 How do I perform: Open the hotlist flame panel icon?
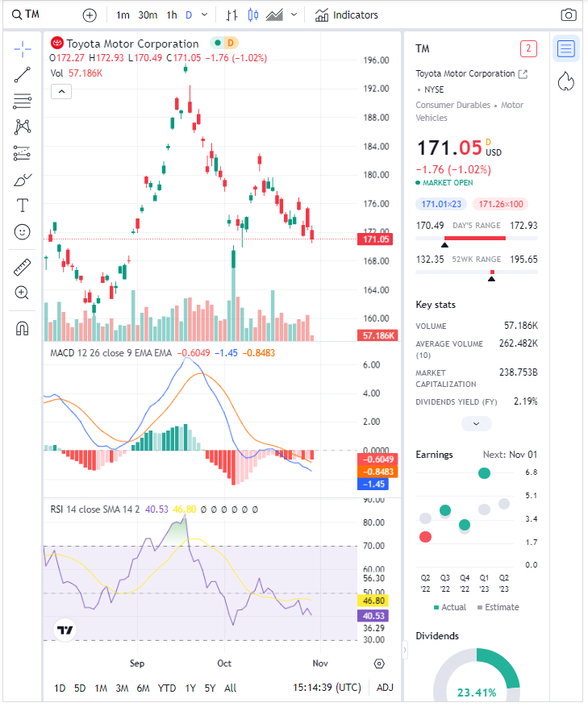(565, 81)
